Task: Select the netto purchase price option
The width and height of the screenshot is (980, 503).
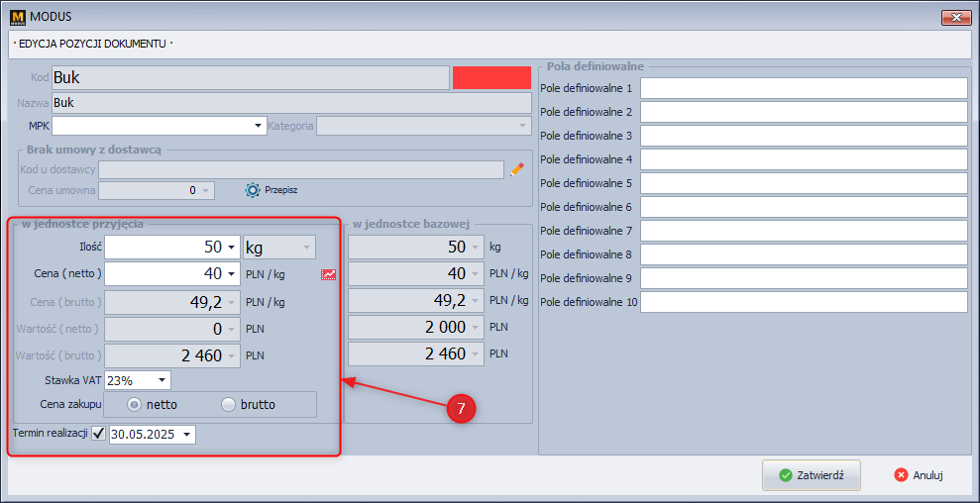Action: [135, 404]
